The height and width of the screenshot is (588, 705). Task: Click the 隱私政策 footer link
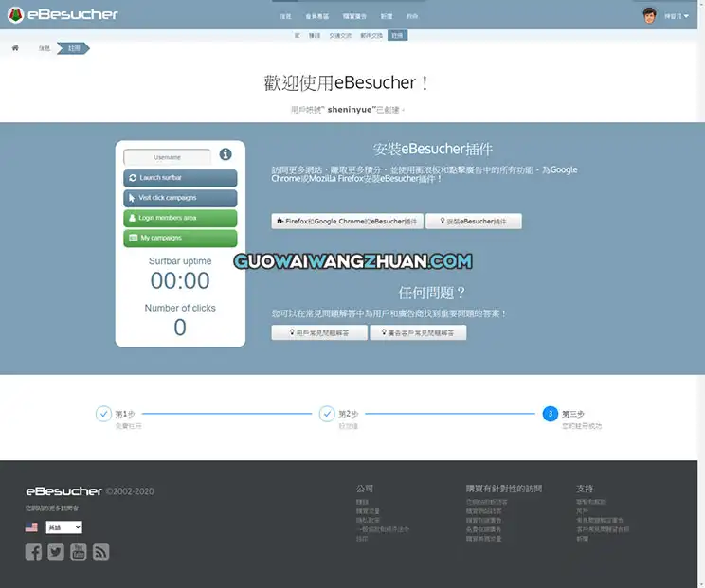click(x=368, y=520)
